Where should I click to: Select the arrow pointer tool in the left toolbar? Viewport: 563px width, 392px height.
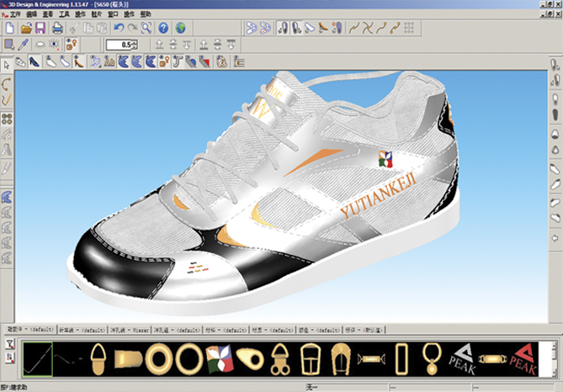pyautogui.click(x=7, y=65)
